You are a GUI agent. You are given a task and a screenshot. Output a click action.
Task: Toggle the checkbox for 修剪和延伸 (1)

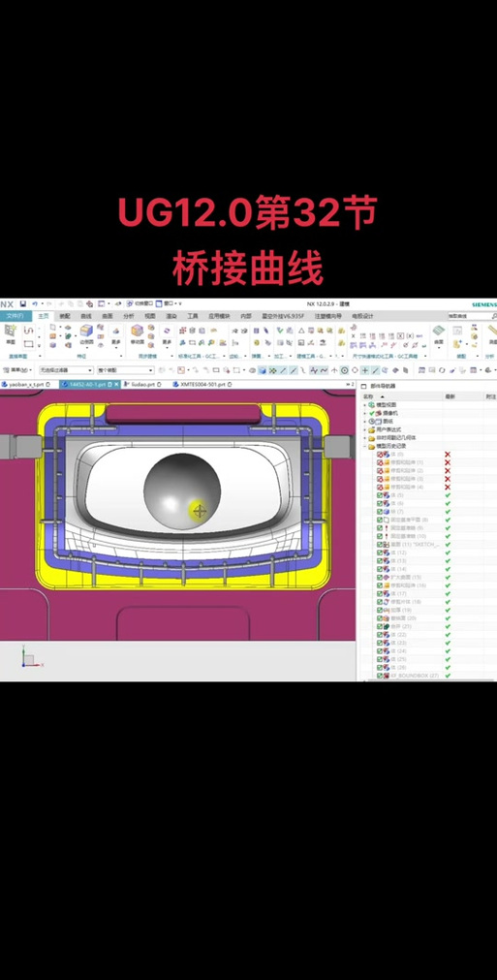[x=380, y=462]
